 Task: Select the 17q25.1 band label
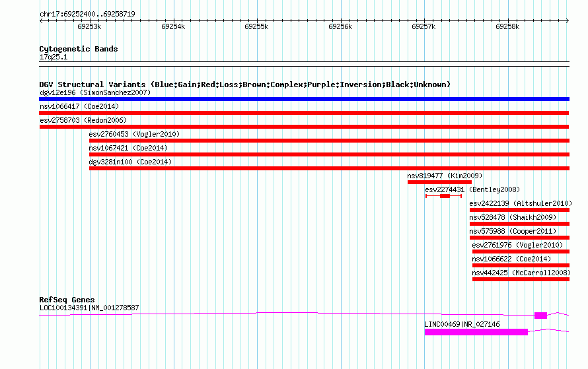pos(54,57)
